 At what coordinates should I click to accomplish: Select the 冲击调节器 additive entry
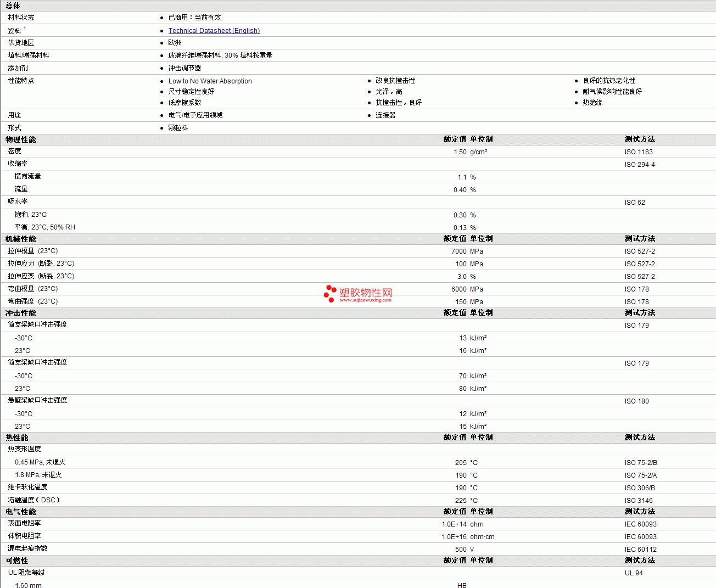[184, 68]
